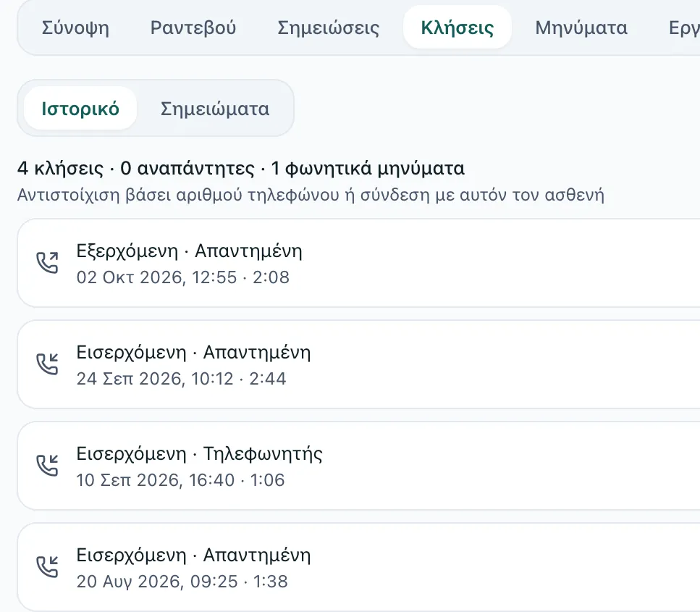Click the text '20 Αυγ 2026, 09:25 · 1:38'
Image resolution: width=700 pixels, height=612 pixels.
[x=182, y=582]
